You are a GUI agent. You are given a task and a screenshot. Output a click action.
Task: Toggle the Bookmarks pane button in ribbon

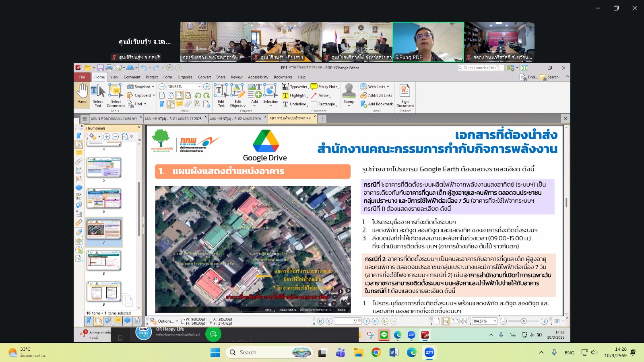tap(162, 104)
